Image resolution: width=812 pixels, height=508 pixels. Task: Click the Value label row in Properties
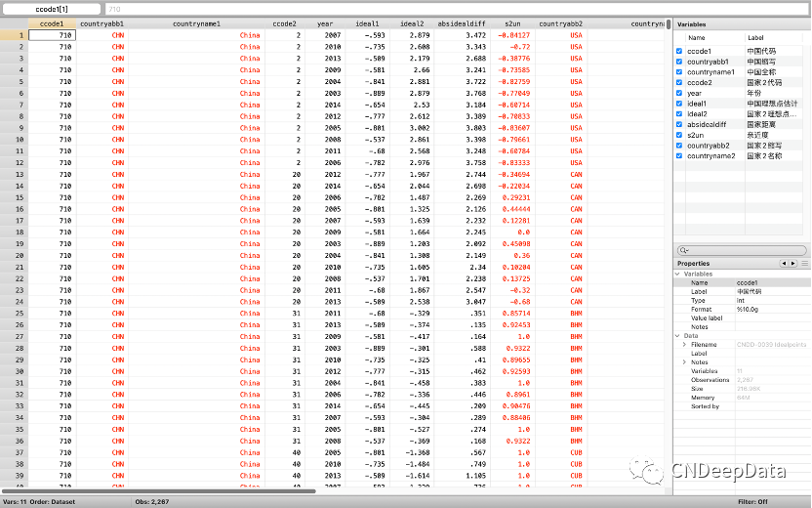(743, 317)
